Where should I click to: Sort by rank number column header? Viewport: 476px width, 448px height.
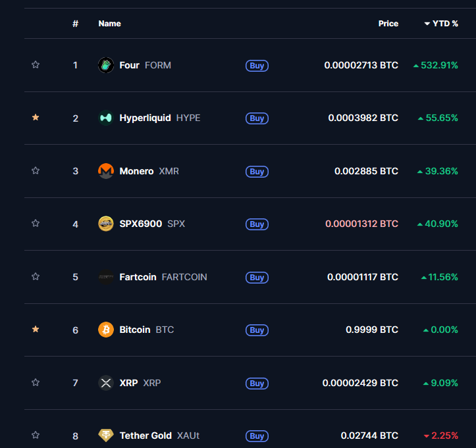click(x=75, y=24)
